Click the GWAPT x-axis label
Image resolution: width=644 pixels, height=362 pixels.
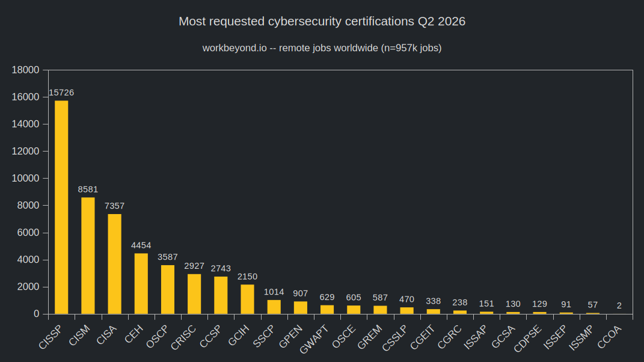(314, 339)
